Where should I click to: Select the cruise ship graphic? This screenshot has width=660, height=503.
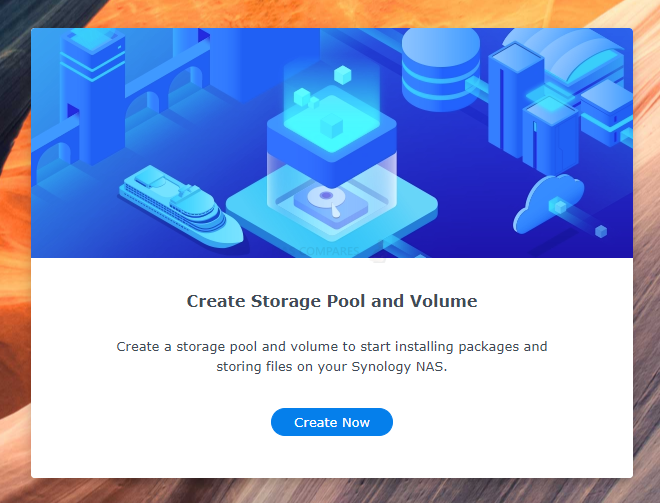[x=182, y=205]
